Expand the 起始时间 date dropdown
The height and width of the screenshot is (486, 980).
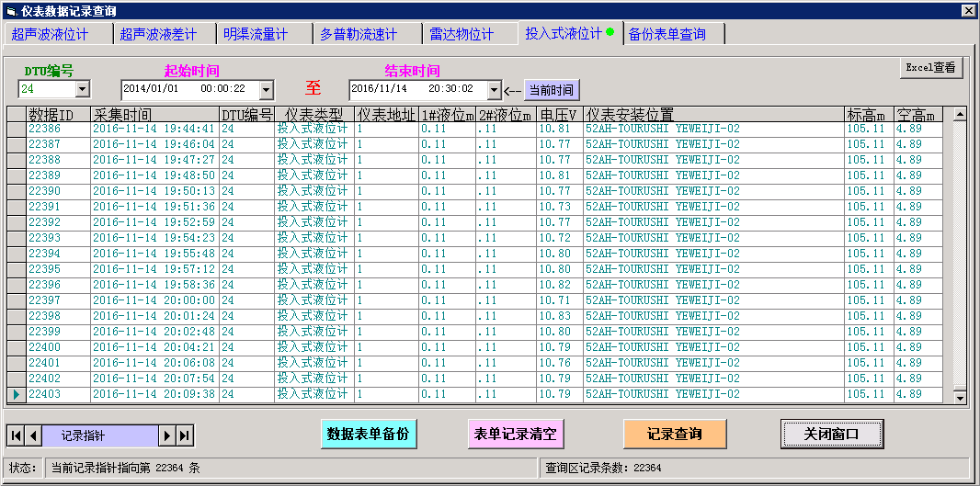point(266,89)
